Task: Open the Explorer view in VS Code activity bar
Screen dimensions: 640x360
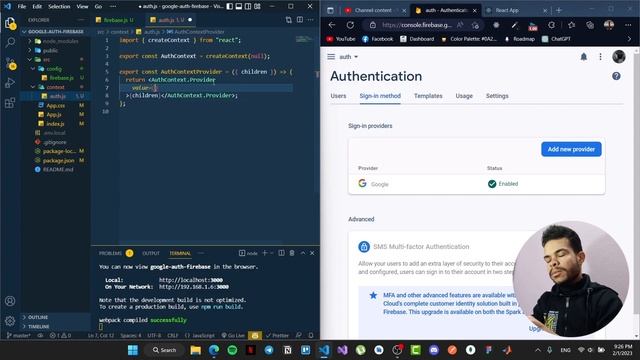Action: click(10, 23)
